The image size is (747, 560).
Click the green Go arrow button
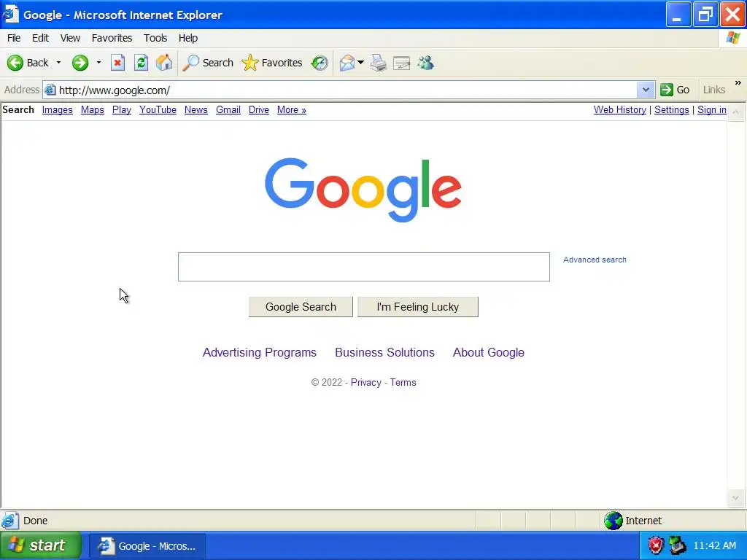click(667, 90)
